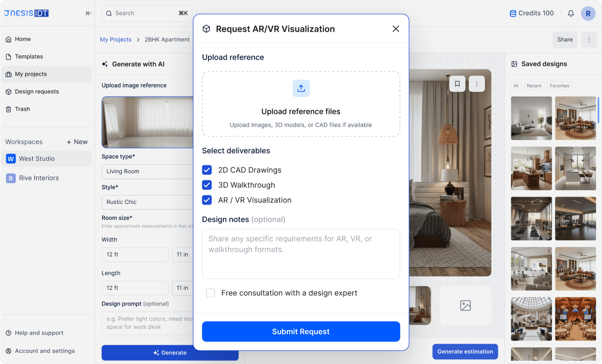
Task: Click the Width 12 ft field
Action: pos(135,254)
